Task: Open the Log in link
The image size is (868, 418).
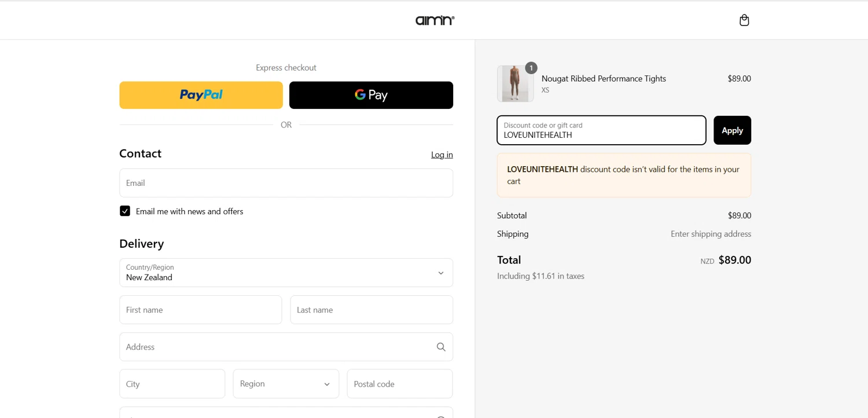Action: pos(442,155)
